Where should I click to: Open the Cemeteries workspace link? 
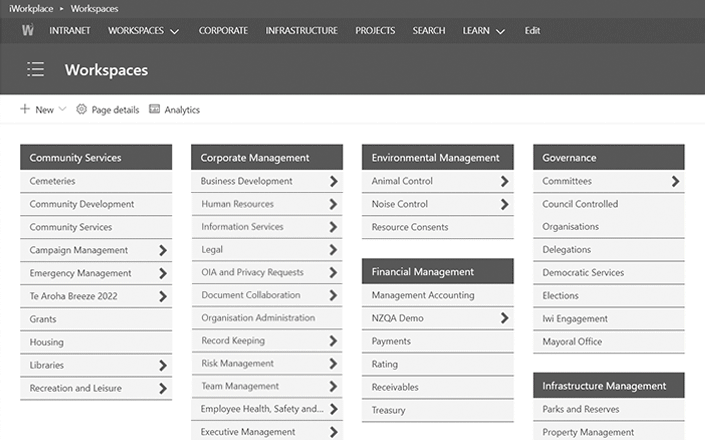pos(52,181)
